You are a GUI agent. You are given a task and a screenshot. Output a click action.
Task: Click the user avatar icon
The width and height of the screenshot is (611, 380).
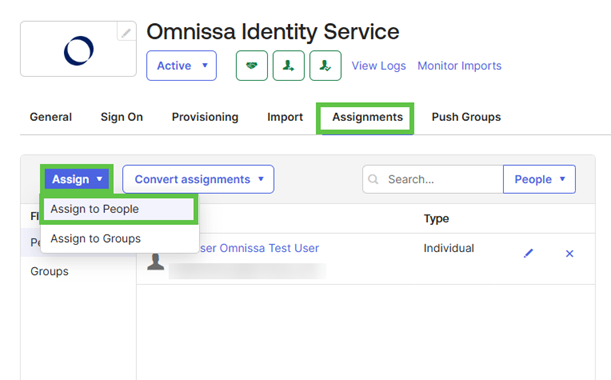coord(155,262)
